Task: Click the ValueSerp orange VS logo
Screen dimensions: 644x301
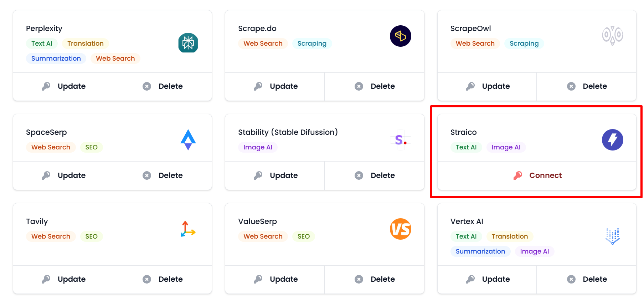Action: coord(400,229)
